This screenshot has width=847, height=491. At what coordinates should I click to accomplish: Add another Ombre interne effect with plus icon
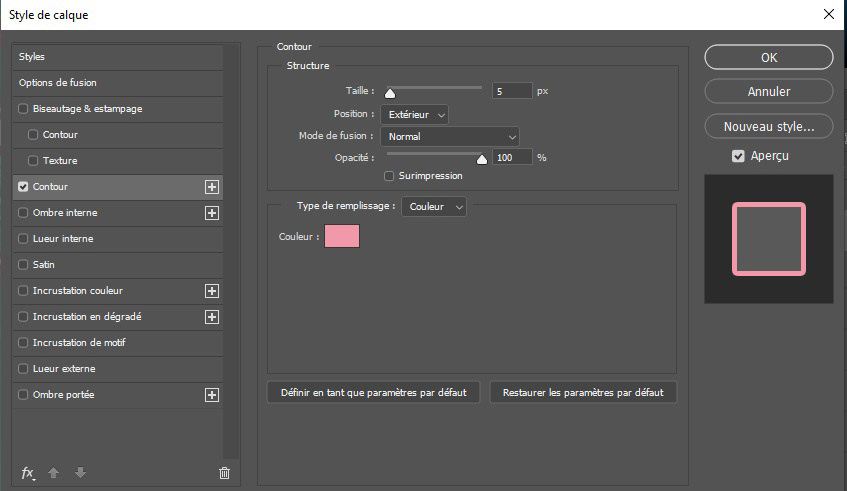212,213
